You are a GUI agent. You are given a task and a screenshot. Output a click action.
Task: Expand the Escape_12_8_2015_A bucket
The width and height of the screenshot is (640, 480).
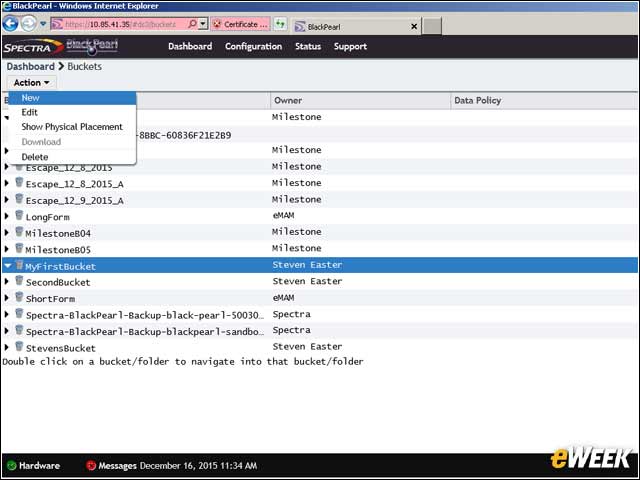click(x=7, y=183)
